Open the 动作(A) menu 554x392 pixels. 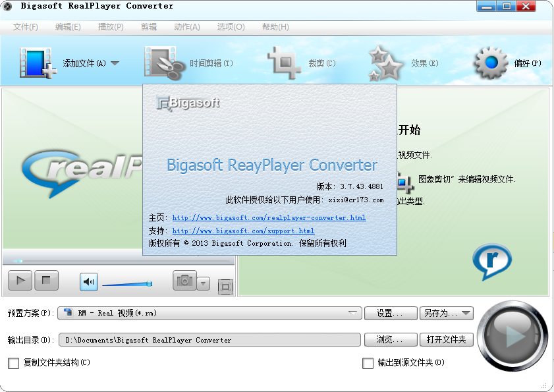(187, 27)
